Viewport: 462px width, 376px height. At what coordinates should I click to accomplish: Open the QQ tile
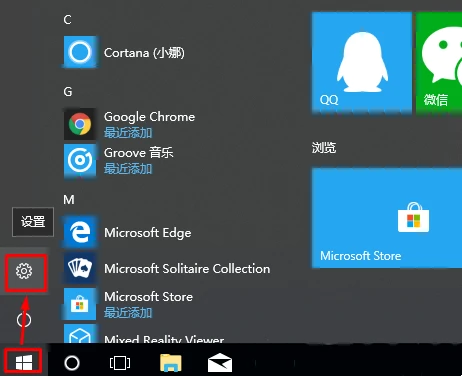pos(362,62)
